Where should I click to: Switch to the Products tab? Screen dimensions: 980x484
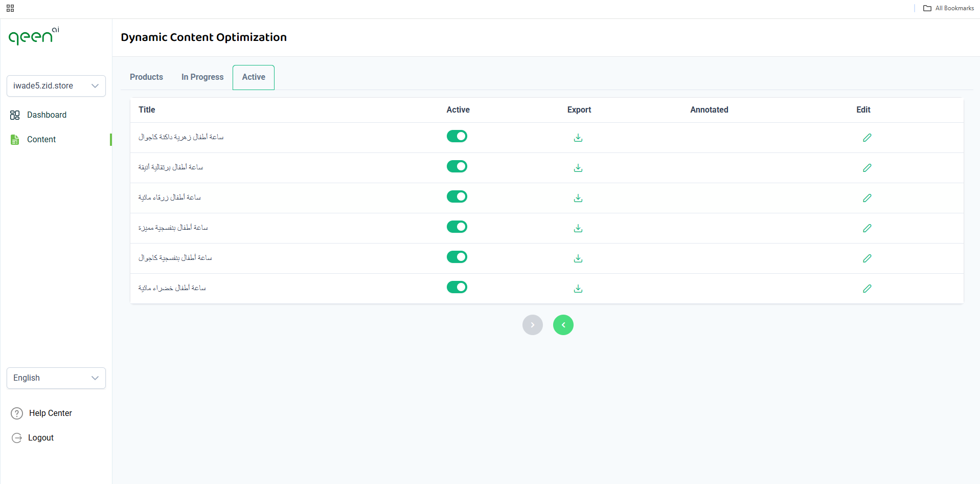pyautogui.click(x=146, y=77)
